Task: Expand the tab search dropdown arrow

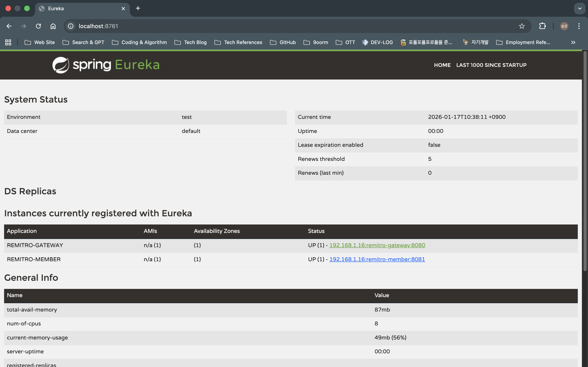Action: tap(580, 9)
